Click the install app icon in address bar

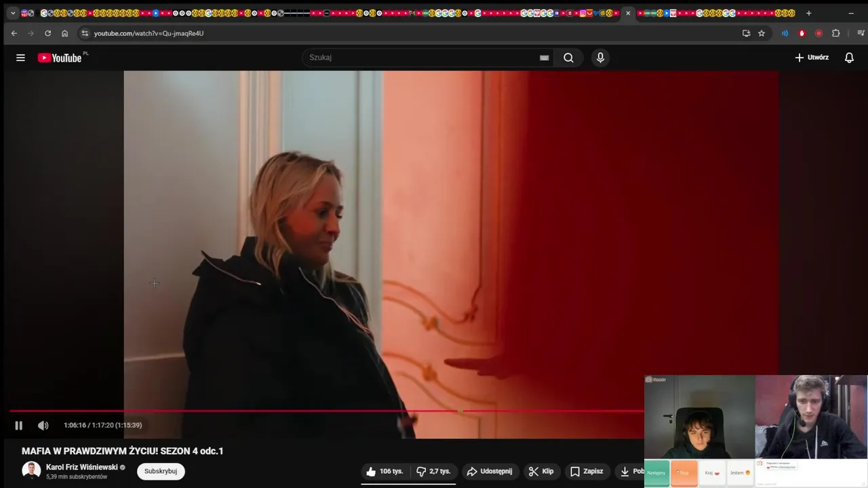pyautogui.click(x=746, y=33)
